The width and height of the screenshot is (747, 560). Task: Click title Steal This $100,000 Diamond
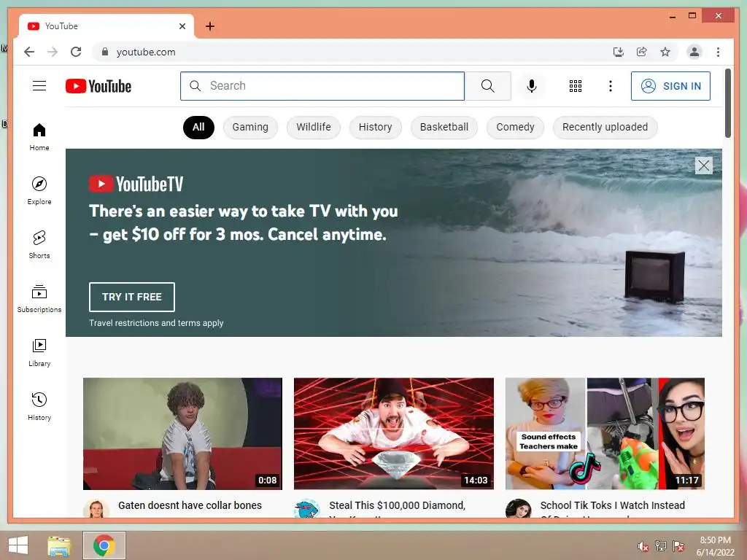pyautogui.click(x=397, y=505)
